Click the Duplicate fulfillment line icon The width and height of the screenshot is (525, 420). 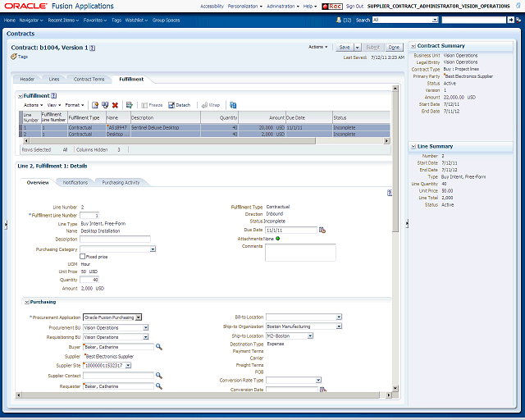pos(105,105)
